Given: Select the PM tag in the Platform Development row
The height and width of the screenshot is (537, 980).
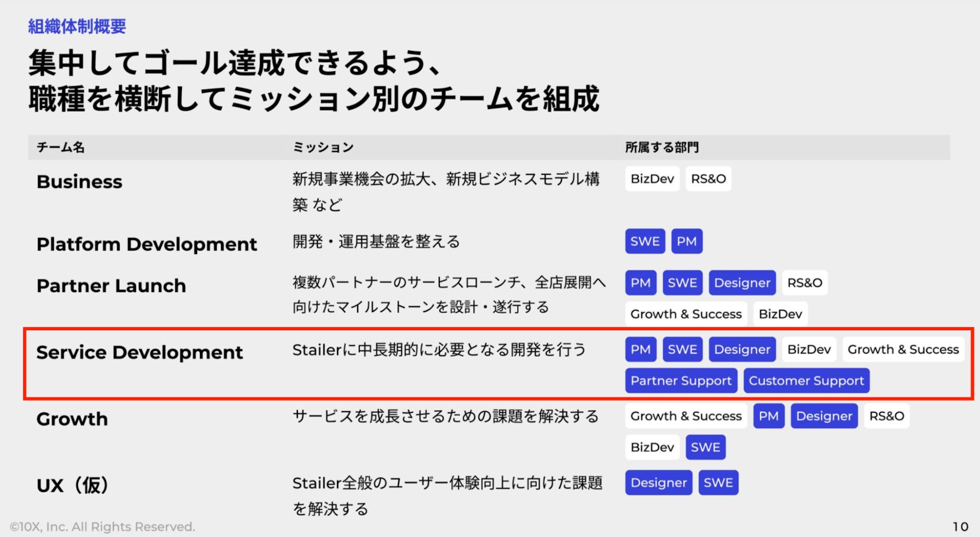Looking at the screenshot, I should (687, 241).
